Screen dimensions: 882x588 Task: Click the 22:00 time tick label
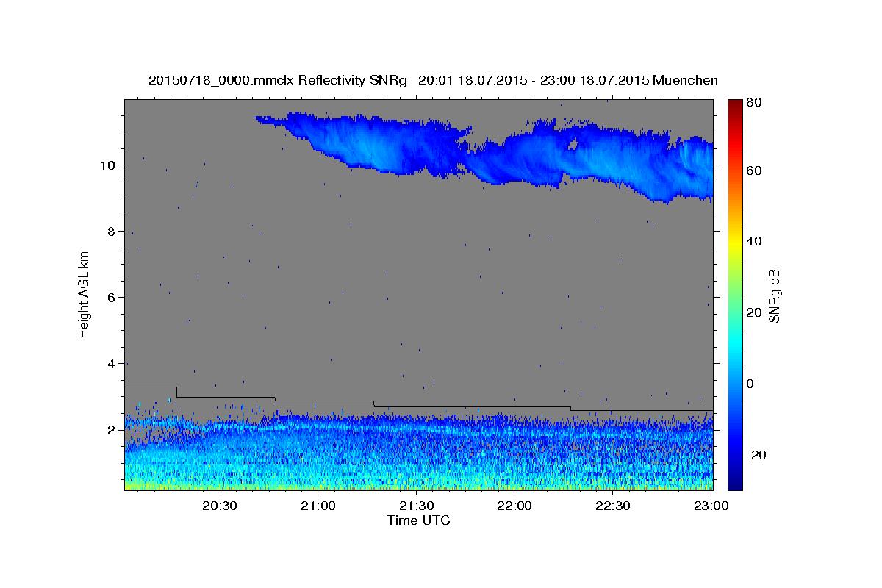click(x=514, y=506)
